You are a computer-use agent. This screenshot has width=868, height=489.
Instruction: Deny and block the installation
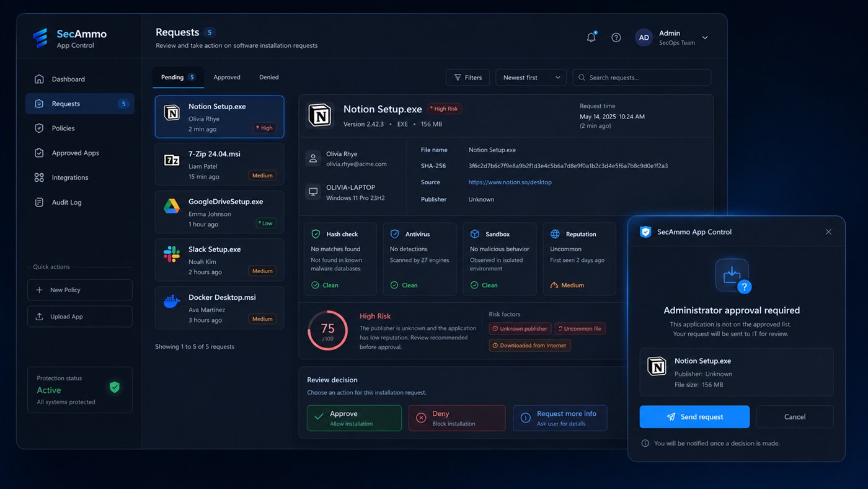(x=457, y=418)
